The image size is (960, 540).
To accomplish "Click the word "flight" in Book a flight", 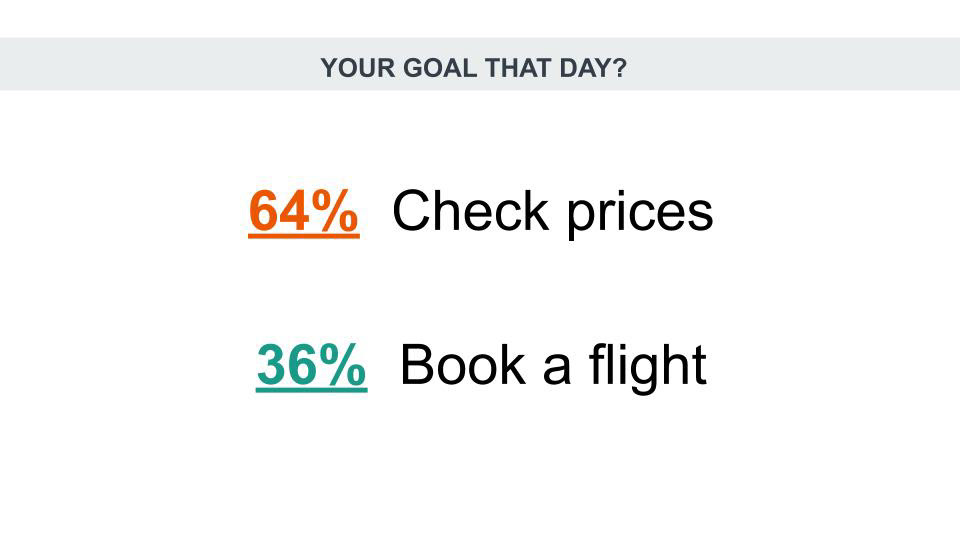I will [x=648, y=366].
